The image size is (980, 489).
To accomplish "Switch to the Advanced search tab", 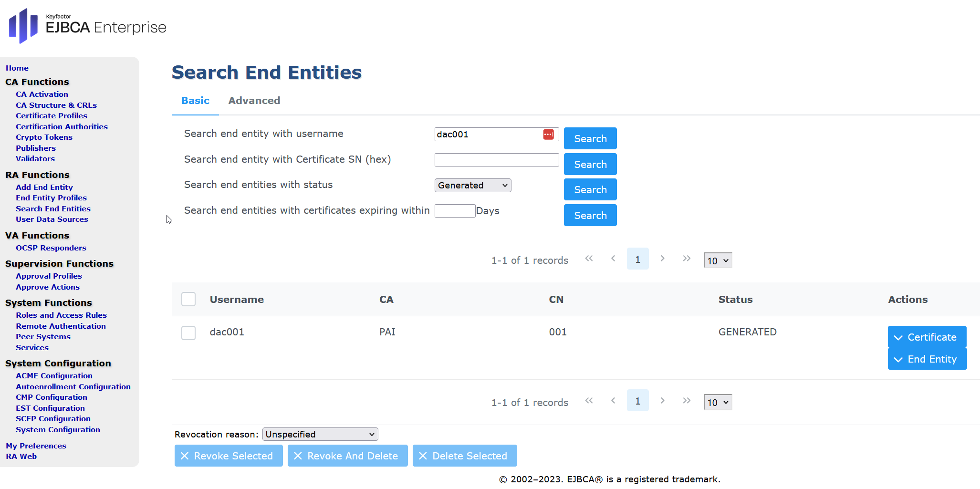I will click(254, 101).
